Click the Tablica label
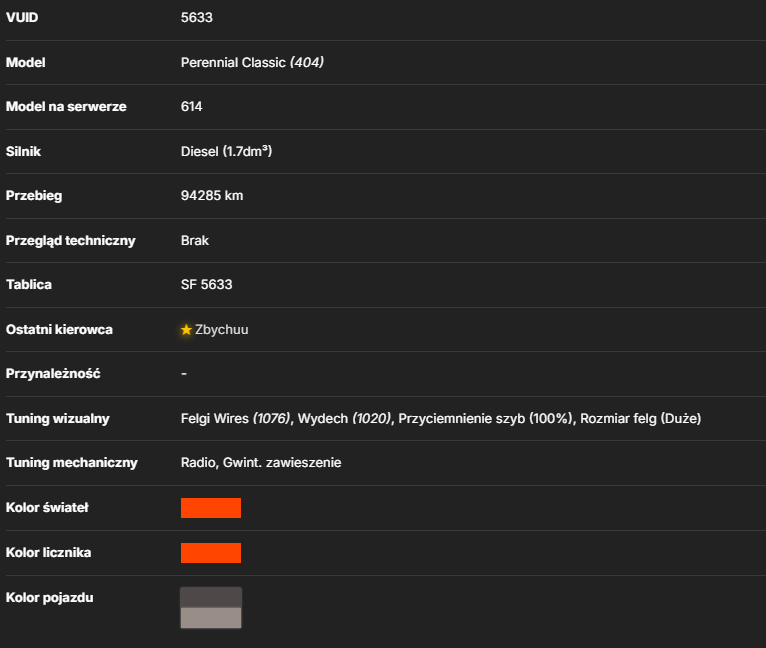The width and height of the screenshot is (766, 648). [28, 284]
